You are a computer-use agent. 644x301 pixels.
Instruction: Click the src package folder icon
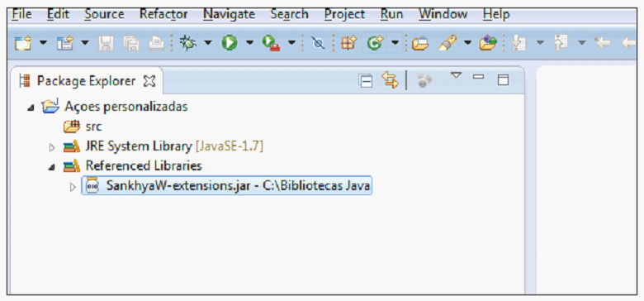[x=72, y=127]
